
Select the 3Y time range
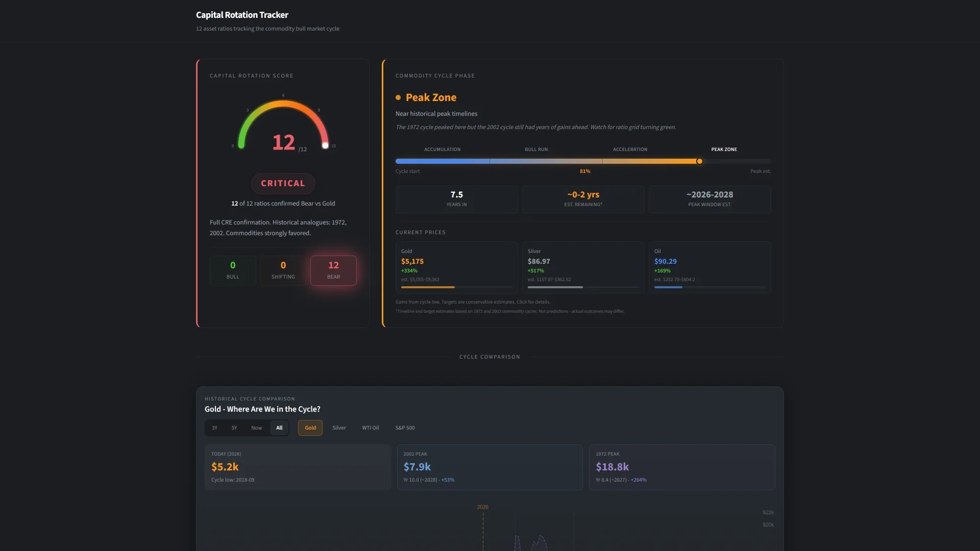pyautogui.click(x=214, y=428)
